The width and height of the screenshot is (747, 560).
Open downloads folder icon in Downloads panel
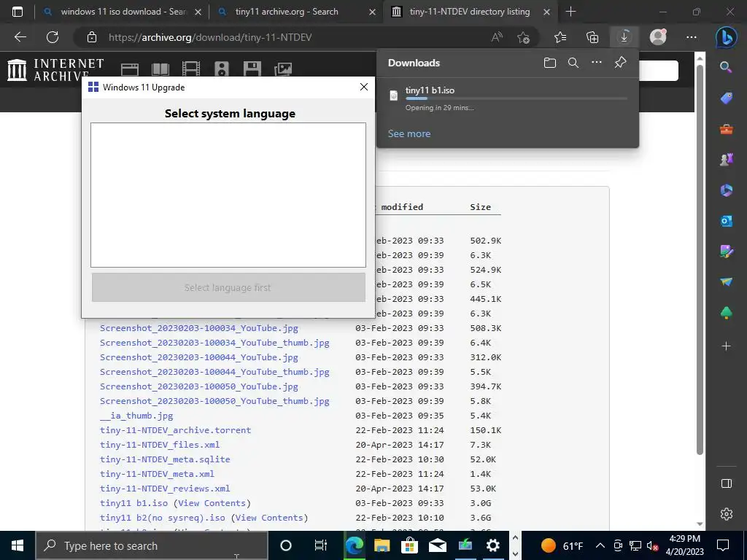coord(550,63)
